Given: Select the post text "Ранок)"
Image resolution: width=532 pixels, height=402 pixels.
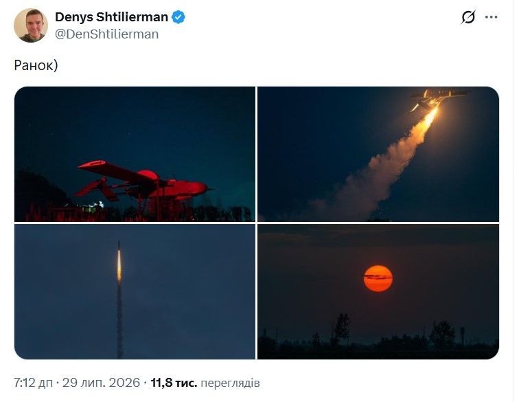Looking at the screenshot, I should (36, 65).
